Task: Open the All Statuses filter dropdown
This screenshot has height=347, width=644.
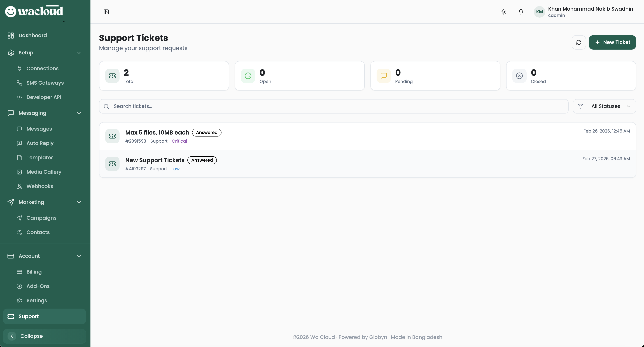Action: tap(604, 106)
